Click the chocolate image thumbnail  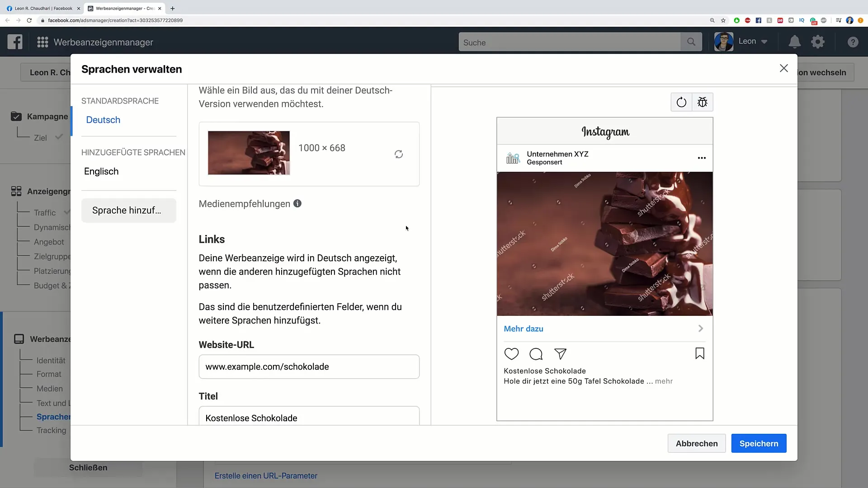pyautogui.click(x=249, y=153)
